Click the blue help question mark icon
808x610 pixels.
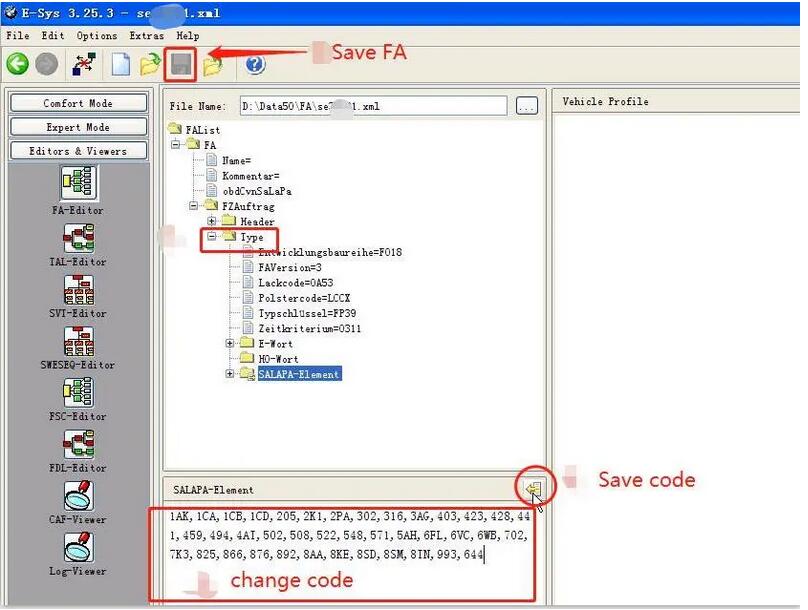(255, 65)
